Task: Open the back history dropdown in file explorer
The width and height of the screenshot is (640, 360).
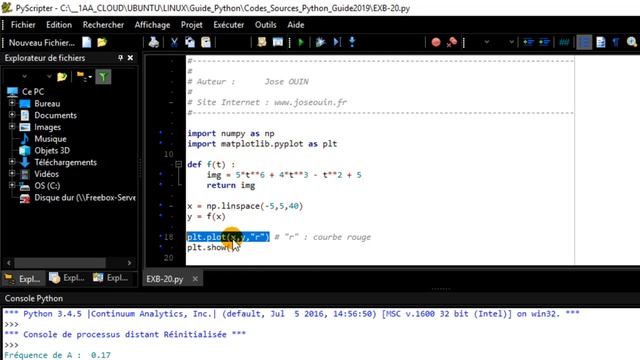Action: [x=24, y=76]
